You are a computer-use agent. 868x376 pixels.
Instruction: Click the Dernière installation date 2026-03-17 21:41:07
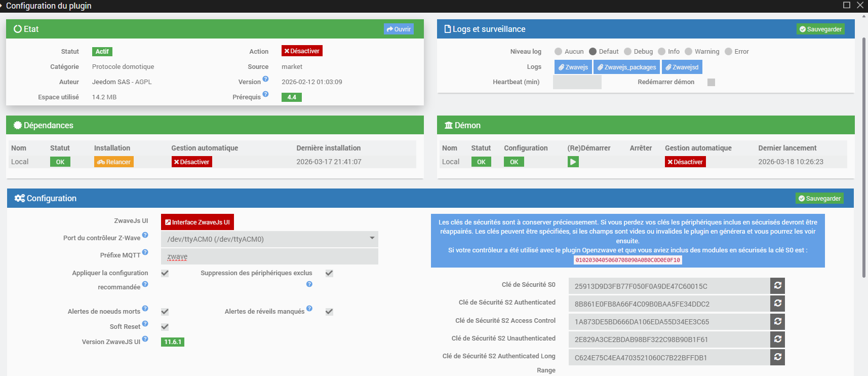click(329, 162)
